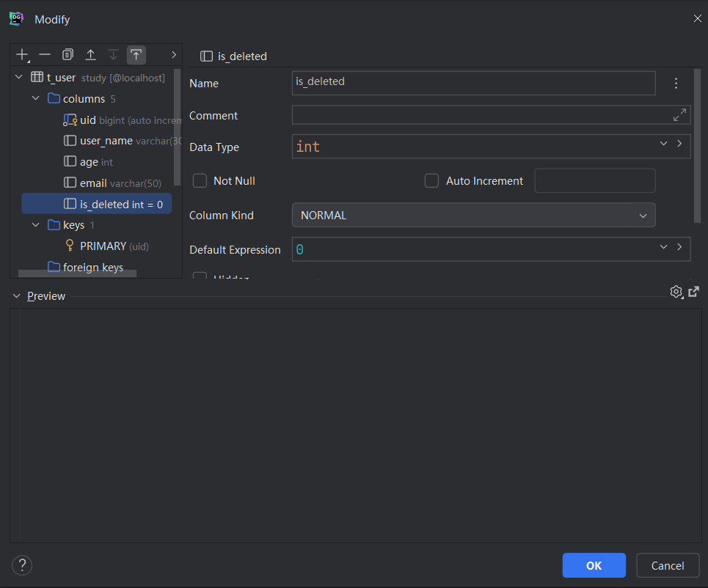Click the help question mark icon
This screenshot has width=708, height=588.
pyautogui.click(x=22, y=565)
